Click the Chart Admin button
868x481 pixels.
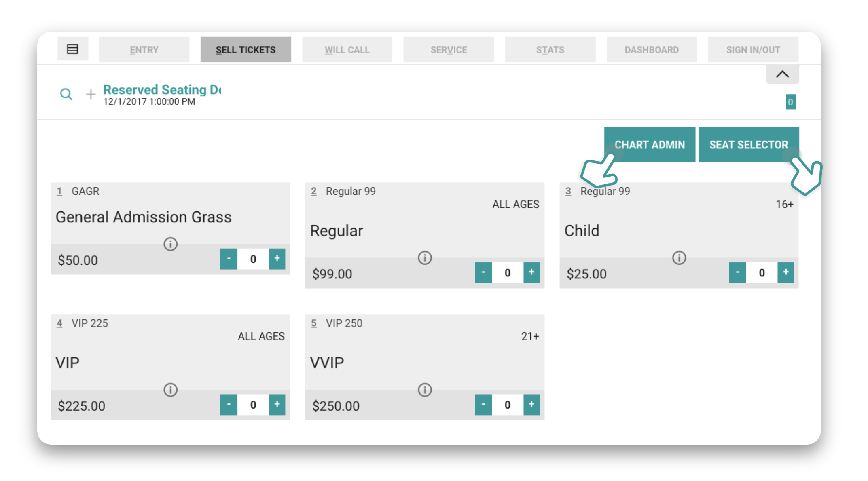pos(650,144)
